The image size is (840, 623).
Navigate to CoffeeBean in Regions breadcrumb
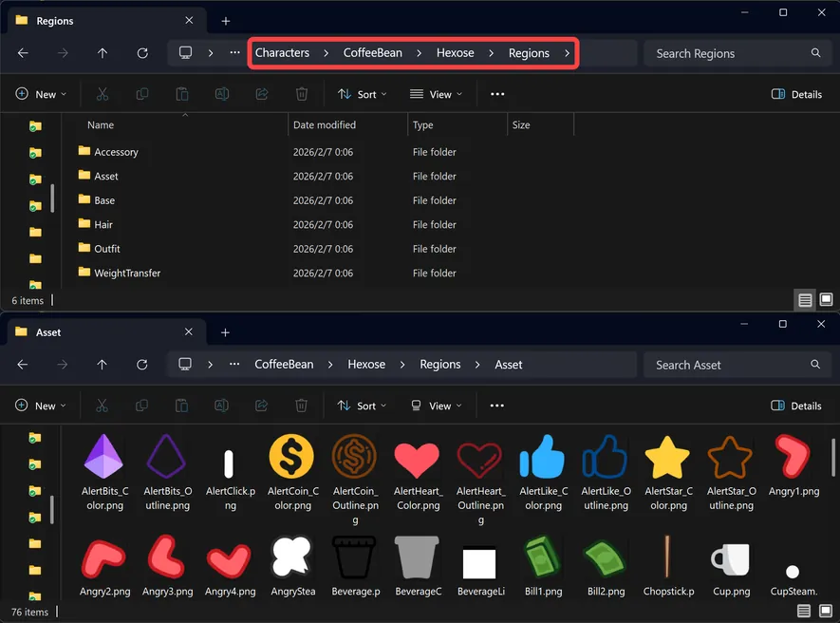[x=372, y=53]
